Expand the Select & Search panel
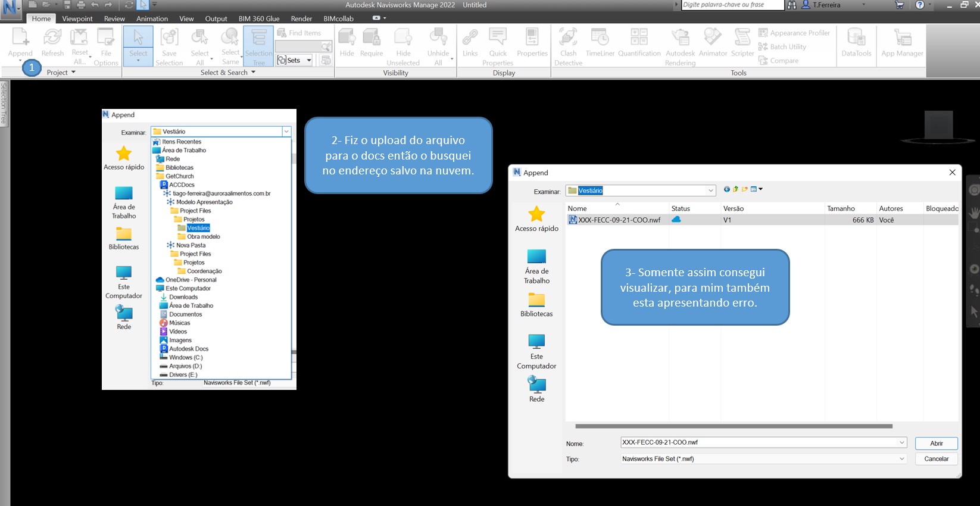Screen dimensions: 980x506 tap(228, 72)
